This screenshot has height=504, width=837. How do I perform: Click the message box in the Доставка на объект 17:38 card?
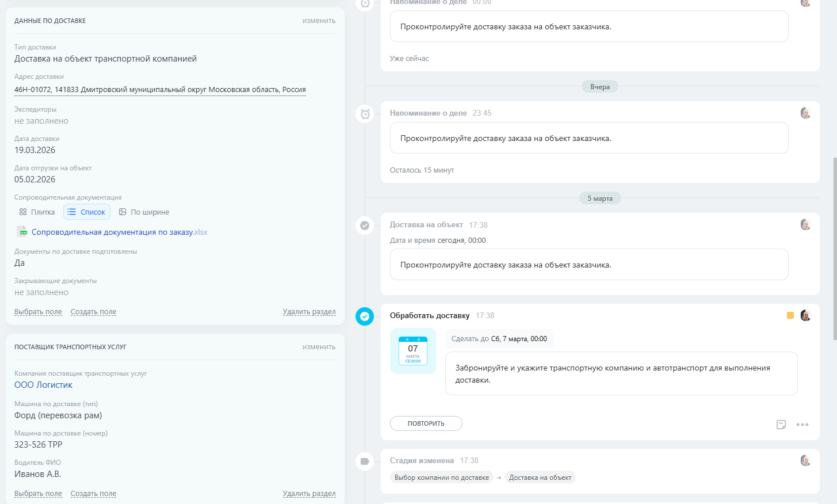(x=589, y=265)
